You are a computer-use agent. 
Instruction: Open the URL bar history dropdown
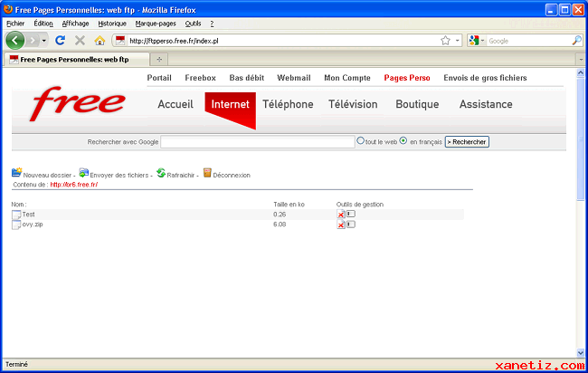click(457, 41)
